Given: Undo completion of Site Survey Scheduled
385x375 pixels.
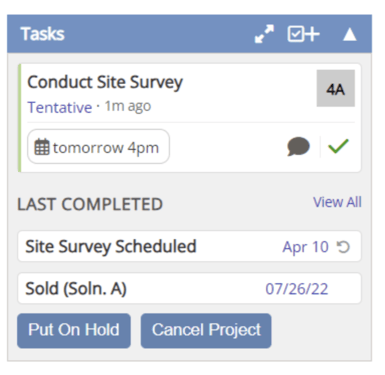Looking at the screenshot, I should click(343, 247).
